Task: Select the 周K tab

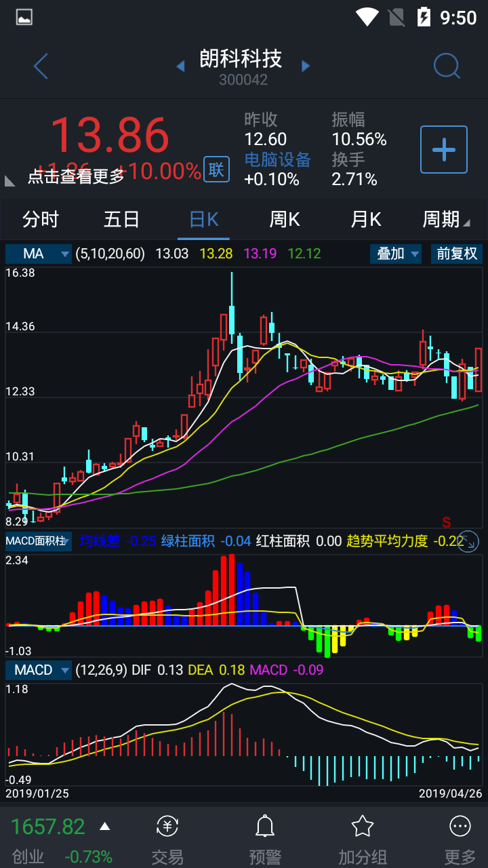Action: pos(285,219)
